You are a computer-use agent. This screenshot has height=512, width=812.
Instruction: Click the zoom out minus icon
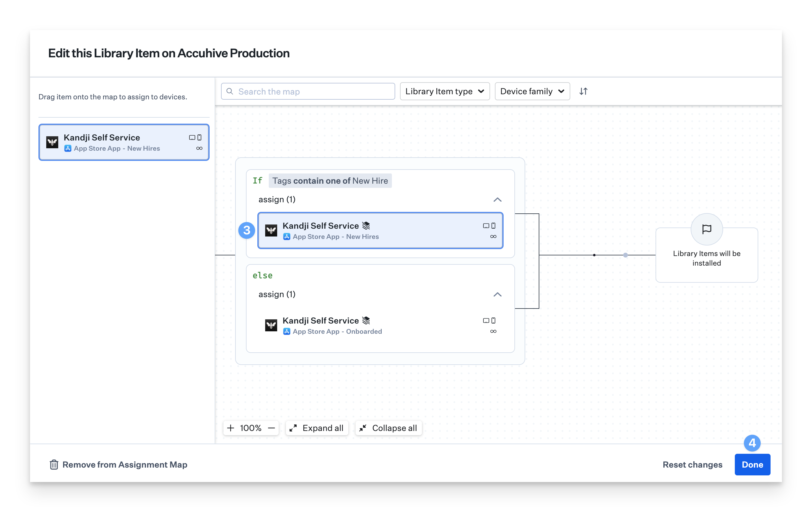click(x=271, y=428)
